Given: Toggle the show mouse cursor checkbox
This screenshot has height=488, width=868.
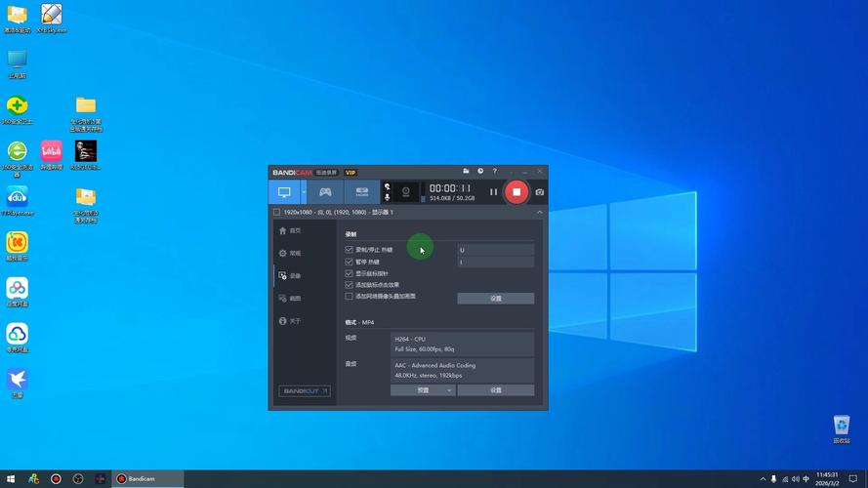Looking at the screenshot, I should coord(349,273).
